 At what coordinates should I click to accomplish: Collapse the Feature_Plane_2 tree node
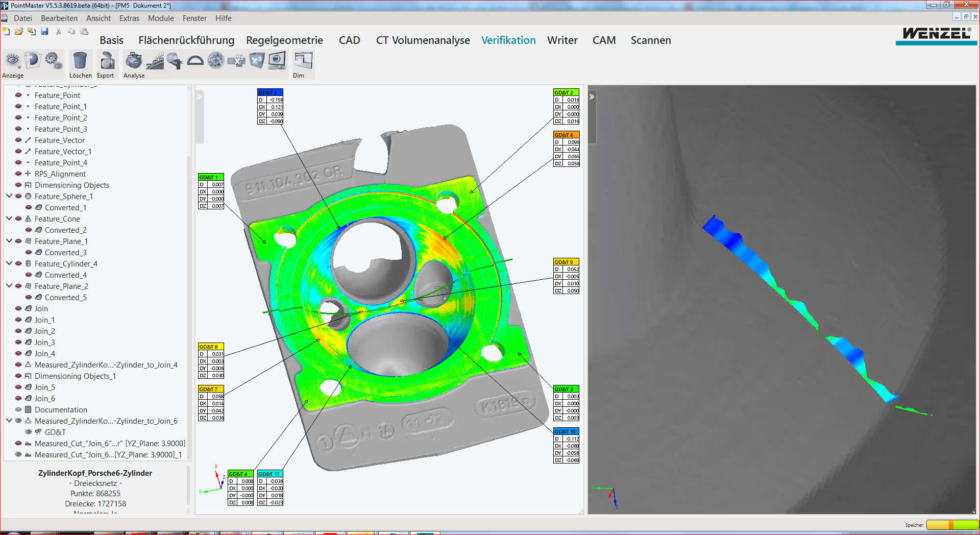pyautogui.click(x=9, y=286)
